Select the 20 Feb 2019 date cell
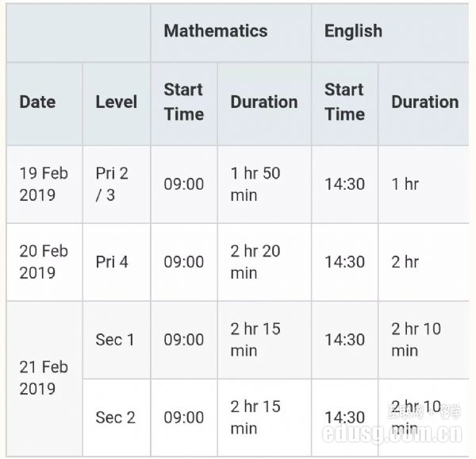The width and height of the screenshot is (476, 459). point(44,262)
